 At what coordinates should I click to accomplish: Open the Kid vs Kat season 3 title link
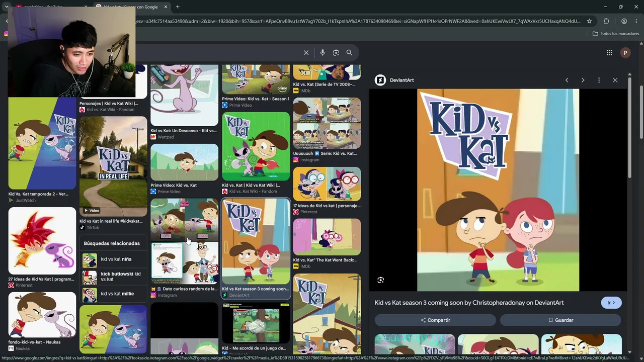coord(469,303)
